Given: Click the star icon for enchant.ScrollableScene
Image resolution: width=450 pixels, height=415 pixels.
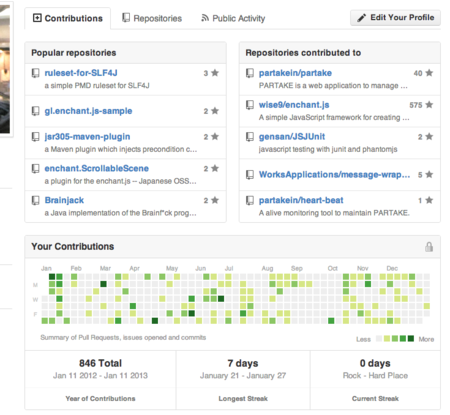Looking at the screenshot, I should 215,168.
